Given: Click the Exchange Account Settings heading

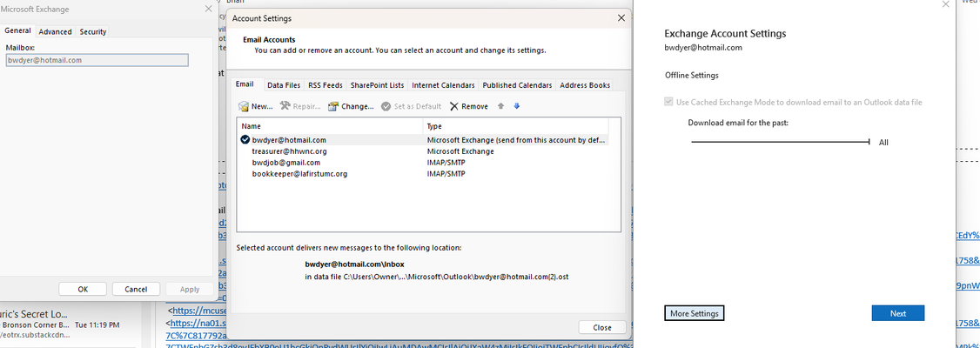Looking at the screenshot, I should pos(725,34).
